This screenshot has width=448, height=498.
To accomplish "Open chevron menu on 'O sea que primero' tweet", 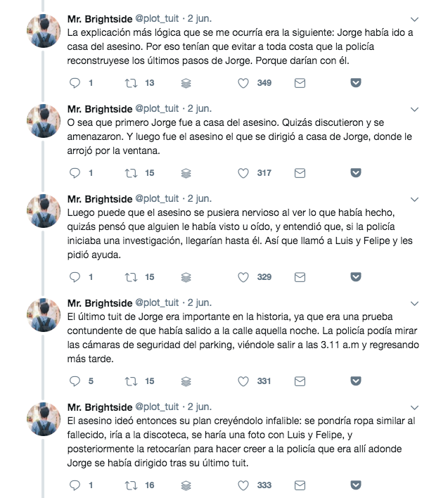I will tap(414, 110).
